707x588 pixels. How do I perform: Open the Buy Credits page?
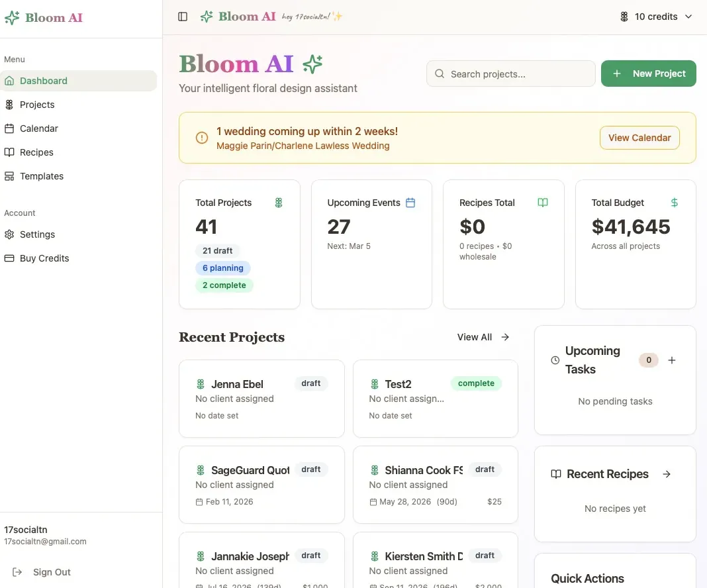coord(79,258)
